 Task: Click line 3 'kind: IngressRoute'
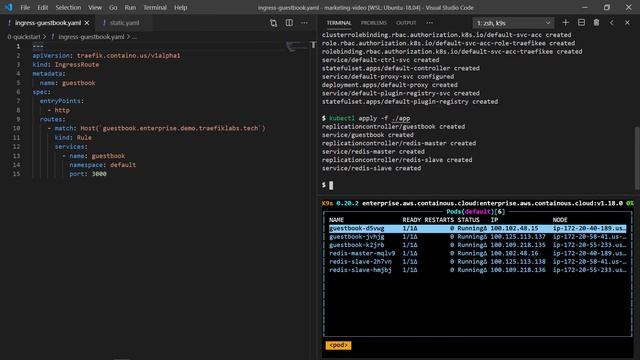coord(66,64)
